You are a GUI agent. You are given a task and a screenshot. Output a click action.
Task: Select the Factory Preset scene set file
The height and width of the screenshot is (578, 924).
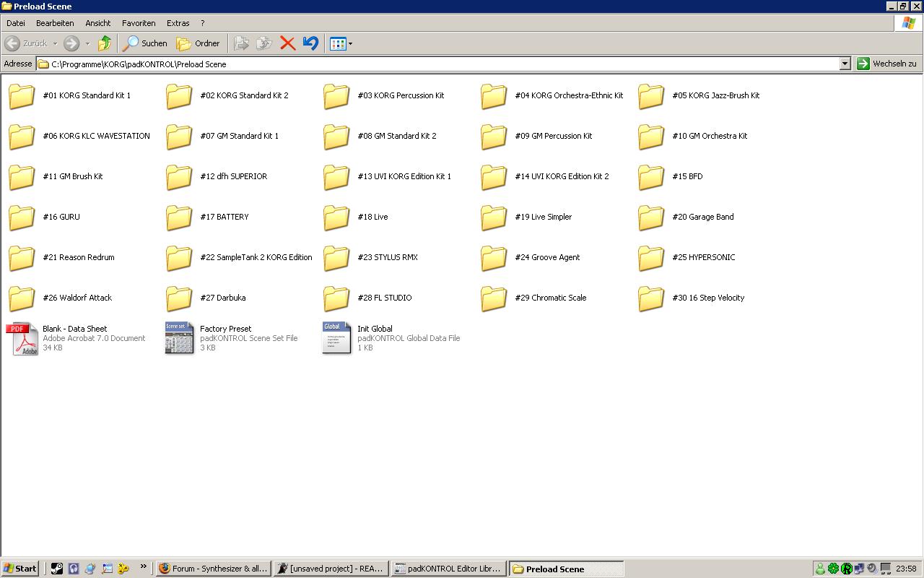[231, 338]
